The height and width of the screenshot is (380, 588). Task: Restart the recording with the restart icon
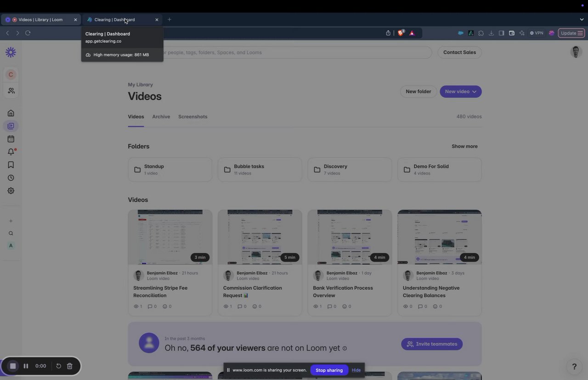(x=58, y=366)
